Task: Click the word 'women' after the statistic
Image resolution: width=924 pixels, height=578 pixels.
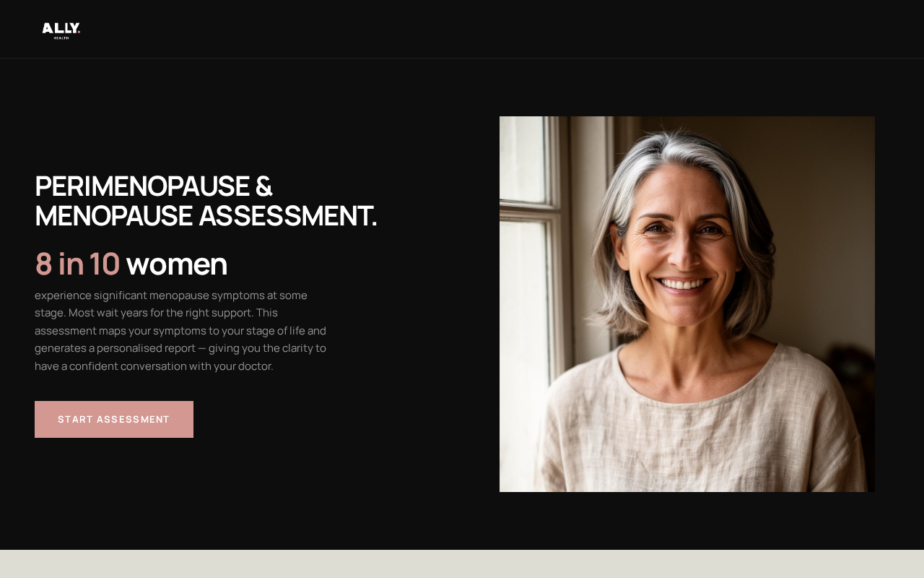Action: click(177, 264)
